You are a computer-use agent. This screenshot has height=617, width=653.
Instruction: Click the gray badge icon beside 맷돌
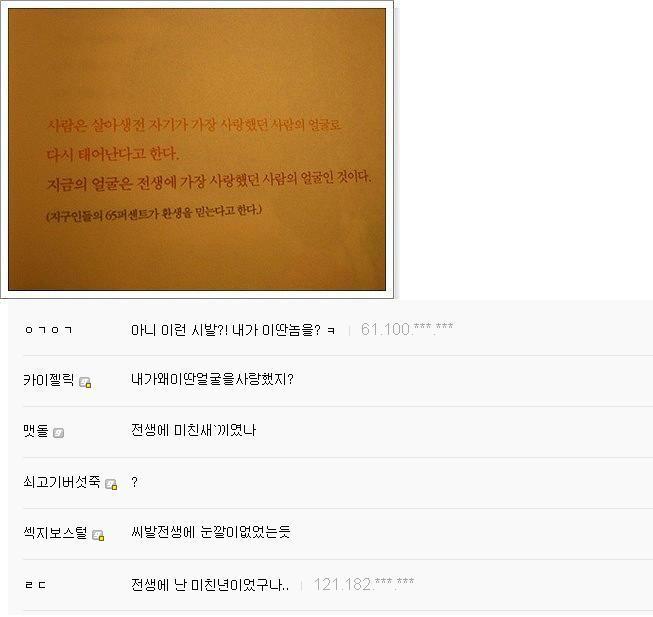(x=59, y=433)
